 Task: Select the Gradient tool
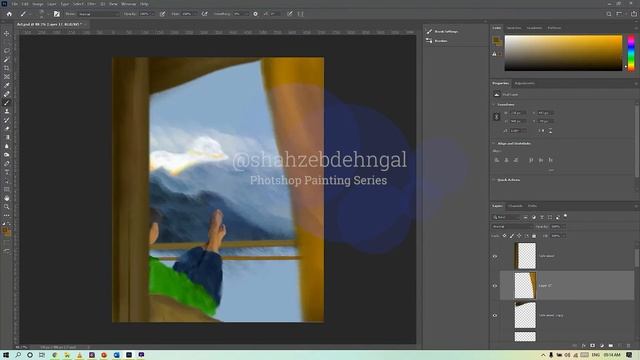(7, 138)
